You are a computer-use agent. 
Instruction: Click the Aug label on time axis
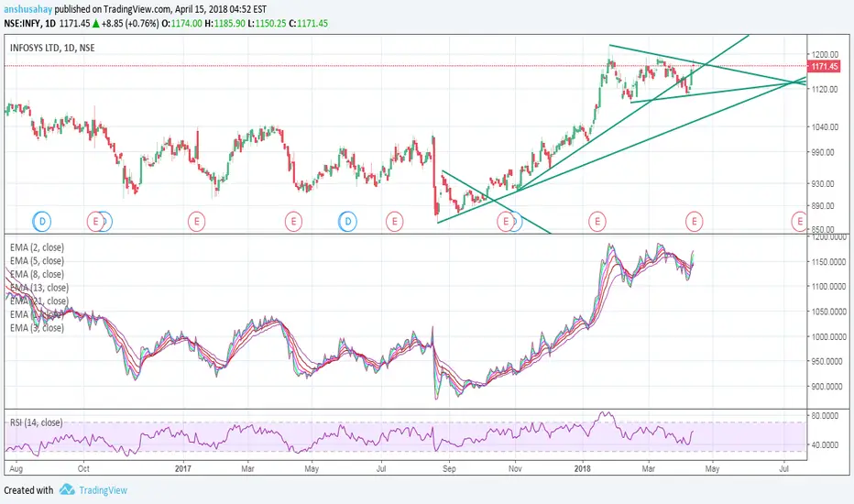(16, 468)
